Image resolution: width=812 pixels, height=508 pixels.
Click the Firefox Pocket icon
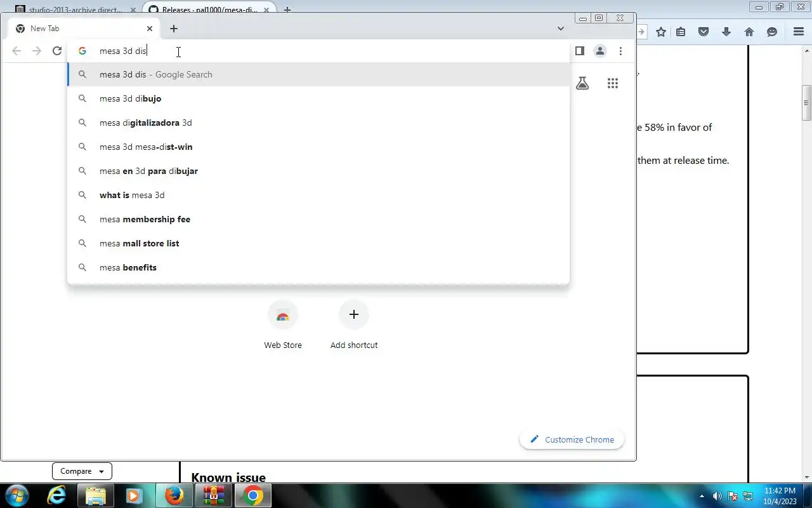[704, 32]
